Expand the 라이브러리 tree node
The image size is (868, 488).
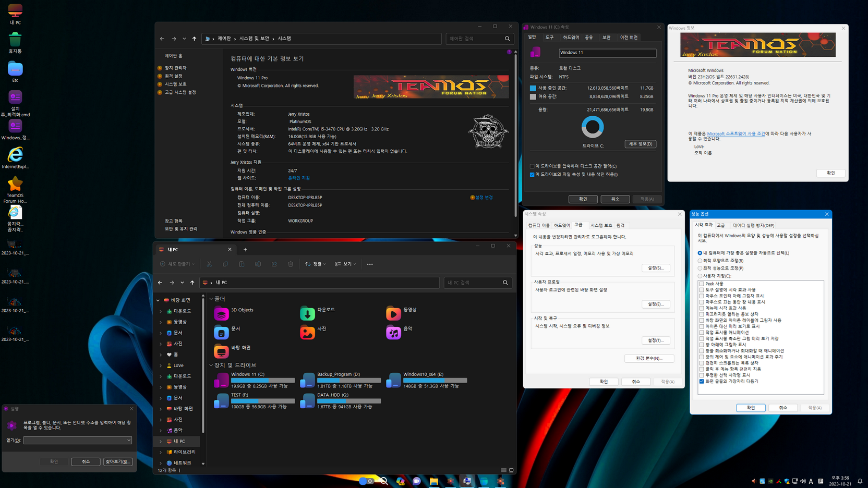[161, 452]
